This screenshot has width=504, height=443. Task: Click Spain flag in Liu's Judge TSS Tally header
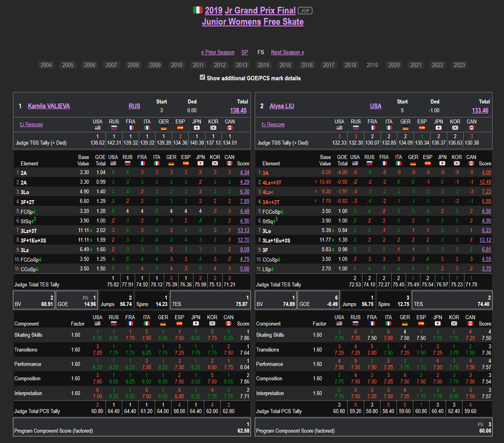click(422, 128)
